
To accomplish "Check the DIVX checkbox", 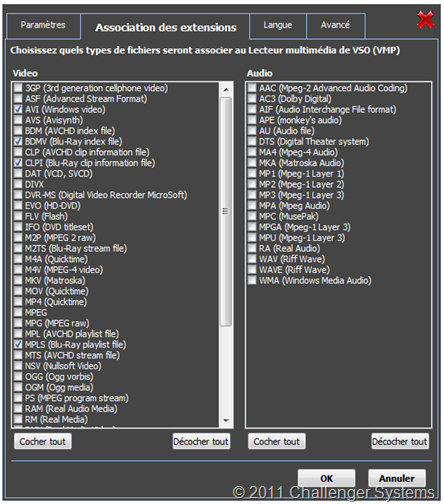I will pos(18,184).
